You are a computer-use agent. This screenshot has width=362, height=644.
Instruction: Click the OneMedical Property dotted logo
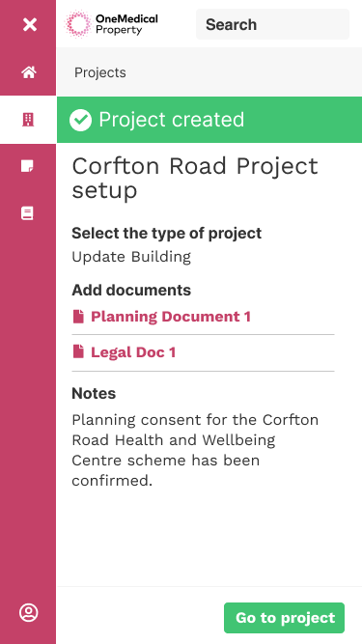(x=78, y=24)
